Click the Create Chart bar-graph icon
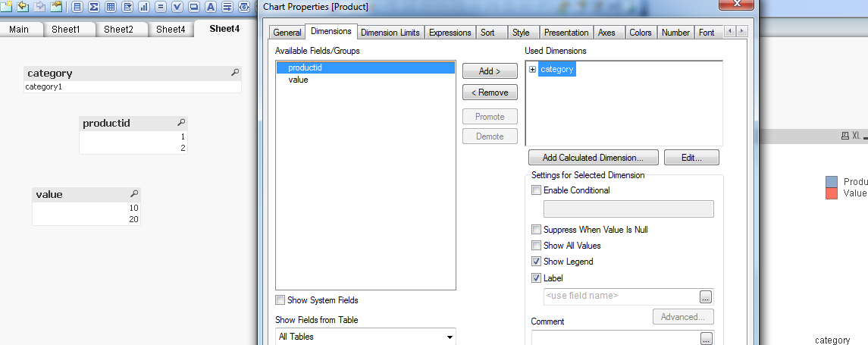This screenshot has height=345, width=868. click(143, 7)
